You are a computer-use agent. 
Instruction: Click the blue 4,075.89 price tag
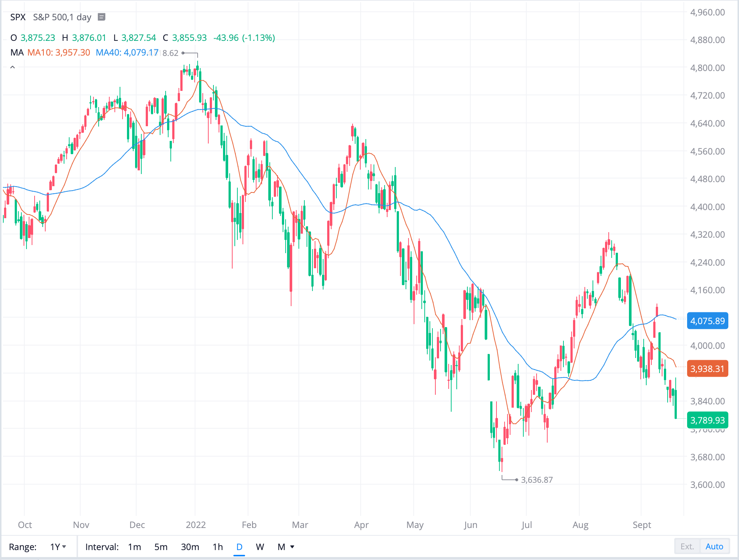point(707,321)
